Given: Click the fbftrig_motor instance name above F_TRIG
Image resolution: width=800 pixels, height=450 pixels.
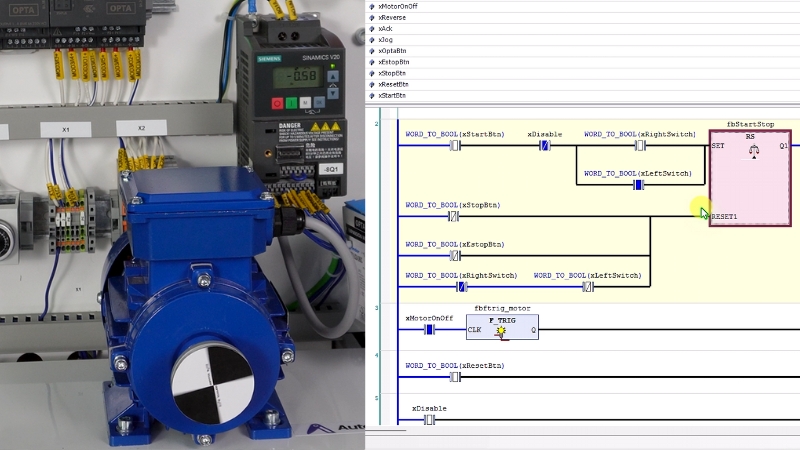Looking at the screenshot, I should [x=502, y=309].
